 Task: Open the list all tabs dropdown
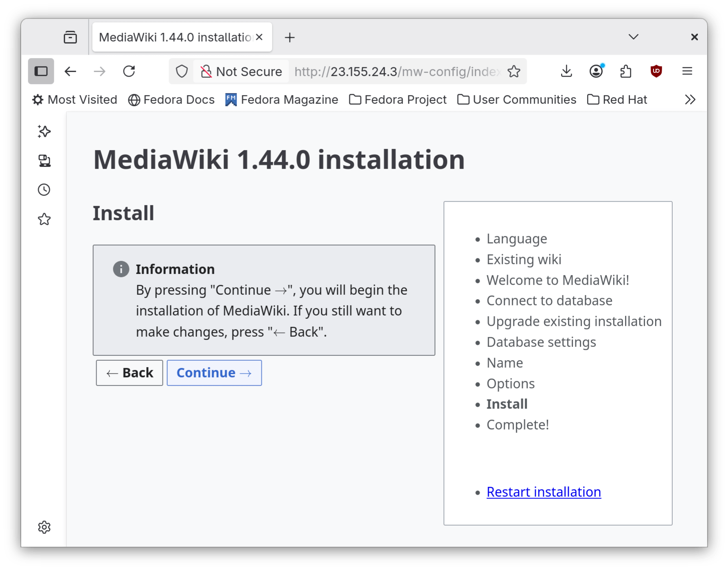click(633, 37)
